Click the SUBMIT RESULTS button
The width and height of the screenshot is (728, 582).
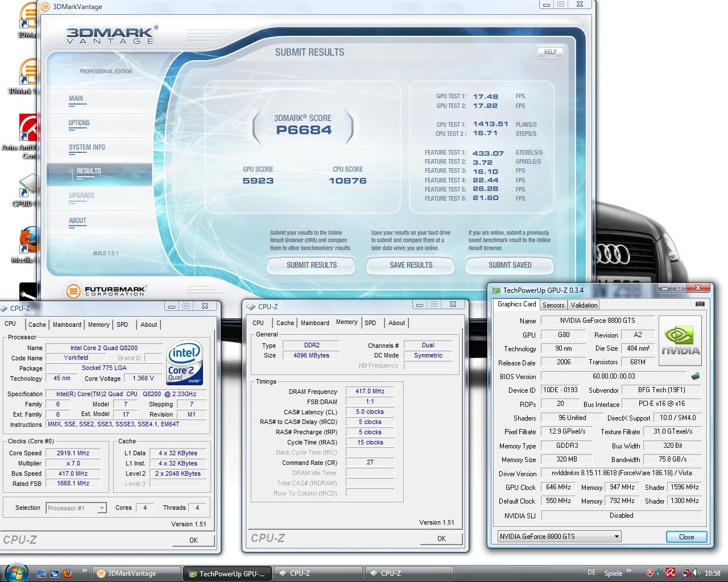tap(312, 265)
